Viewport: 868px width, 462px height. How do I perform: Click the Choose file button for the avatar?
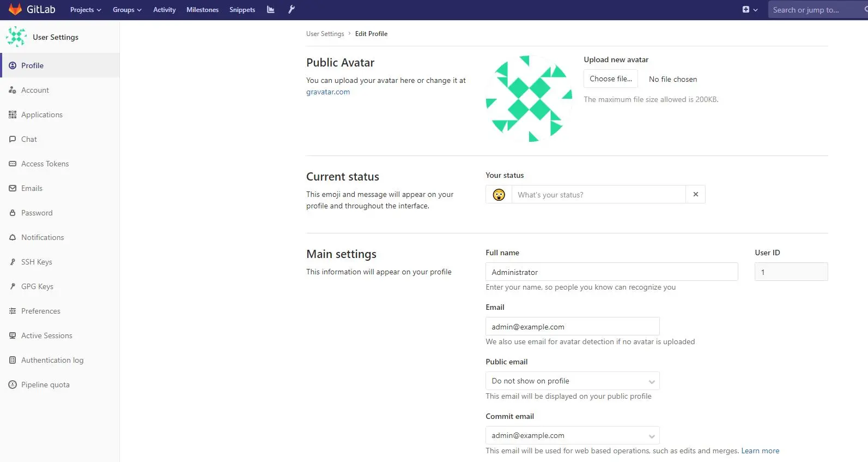click(611, 79)
